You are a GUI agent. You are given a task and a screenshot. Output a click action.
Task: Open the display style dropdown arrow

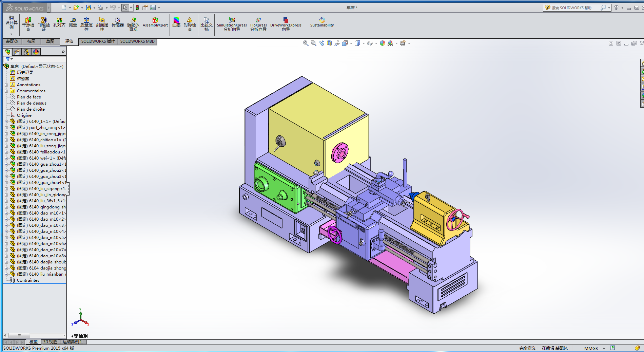click(364, 43)
